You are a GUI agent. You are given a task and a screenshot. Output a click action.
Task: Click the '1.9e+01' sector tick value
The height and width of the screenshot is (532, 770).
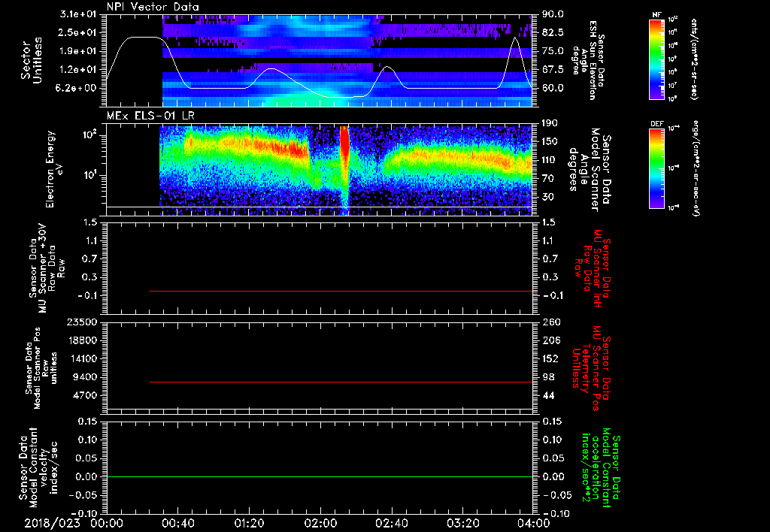tap(77, 51)
